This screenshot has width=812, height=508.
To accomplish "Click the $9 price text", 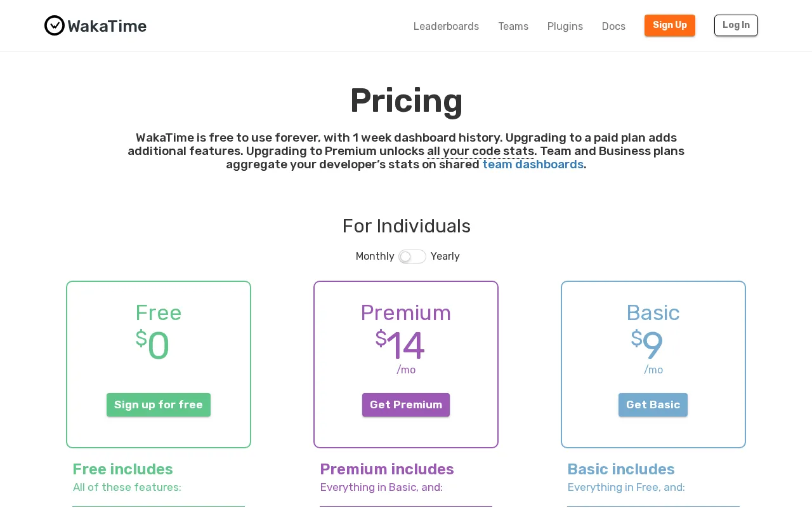I will (647, 345).
